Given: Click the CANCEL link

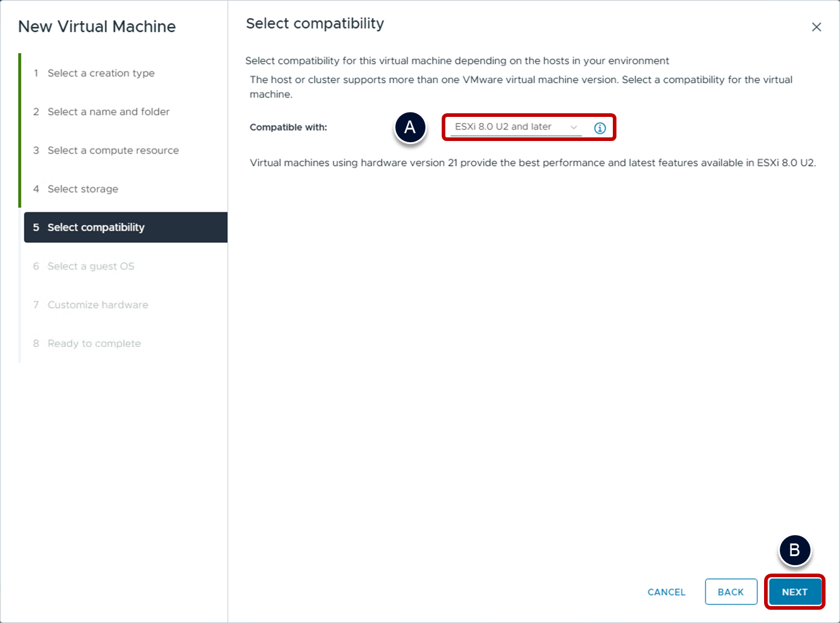Looking at the screenshot, I should pos(666,592).
